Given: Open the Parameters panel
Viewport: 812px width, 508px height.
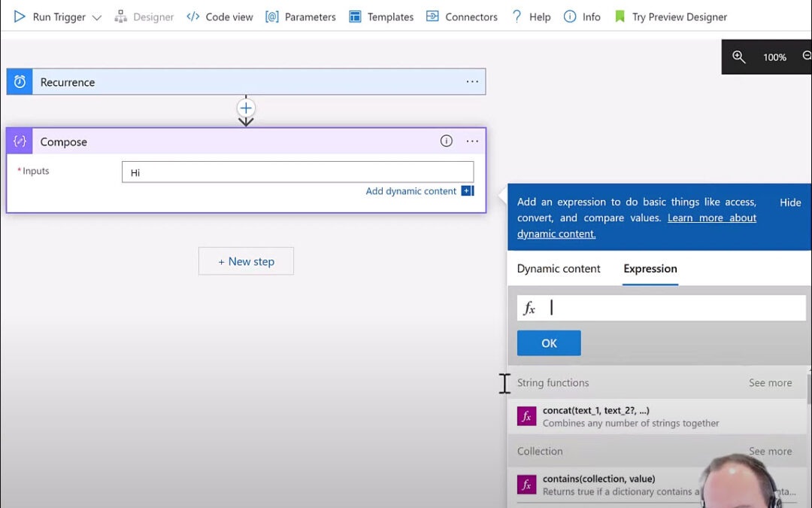Looking at the screenshot, I should [301, 17].
